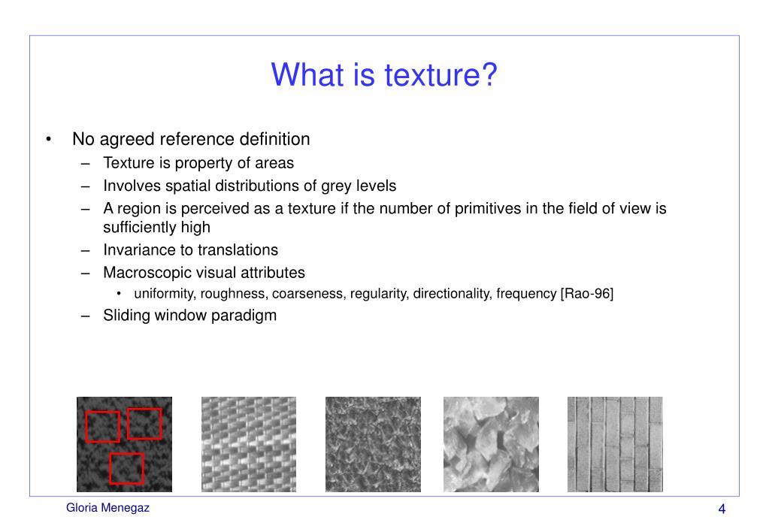Click the 'sufficiently high' text line
Image resolution: width=769 pixels, height=532 pixels.
point(156,228)
